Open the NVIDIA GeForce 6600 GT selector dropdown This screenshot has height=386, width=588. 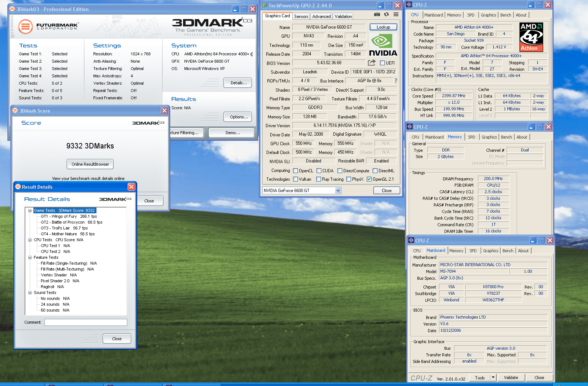click(x=338, y=191)
